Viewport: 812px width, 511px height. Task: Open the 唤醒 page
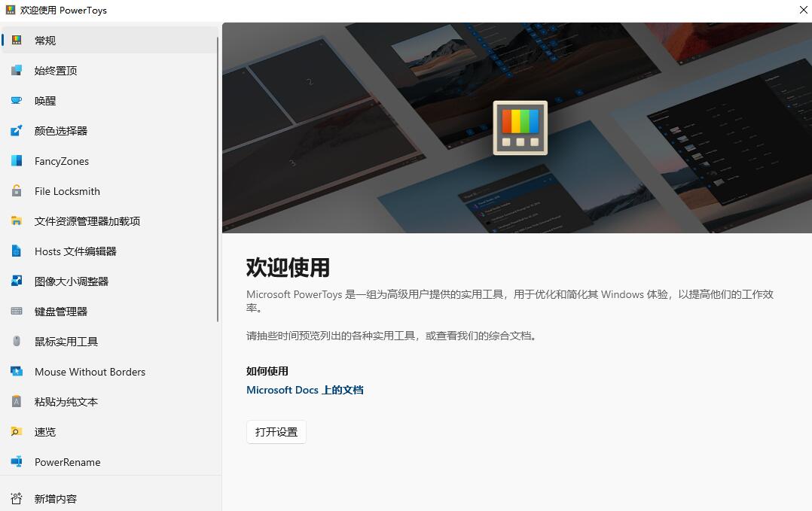pyautogui.click(x=109, y=100)
